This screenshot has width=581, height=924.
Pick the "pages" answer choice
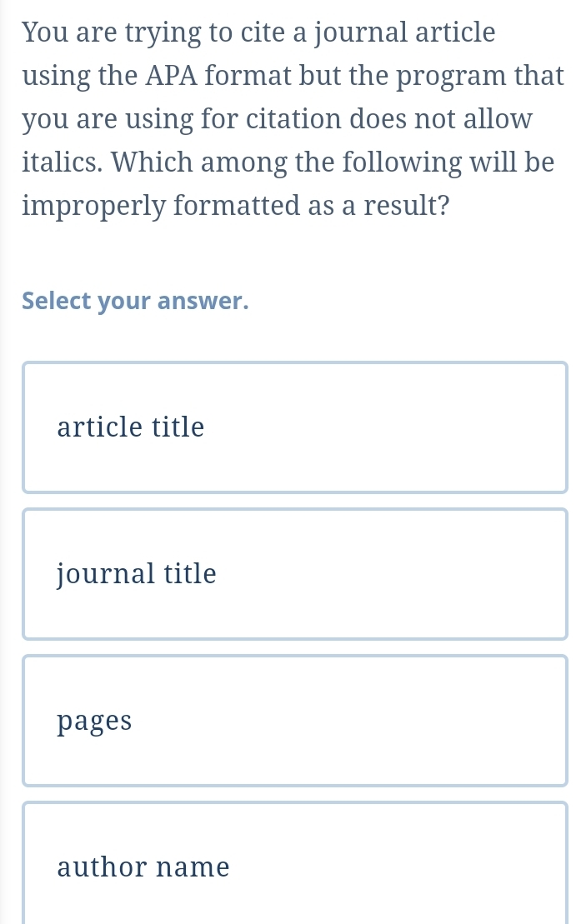[x=295, y=721]
